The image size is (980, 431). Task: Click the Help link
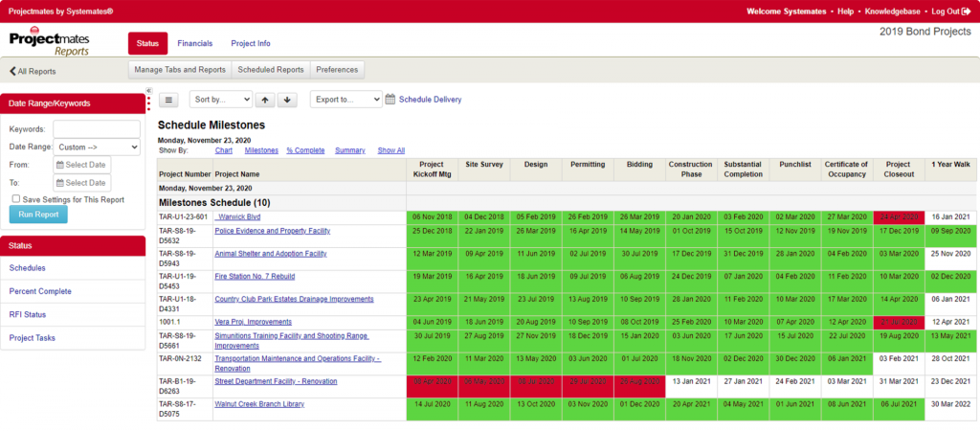click(845, 11)
